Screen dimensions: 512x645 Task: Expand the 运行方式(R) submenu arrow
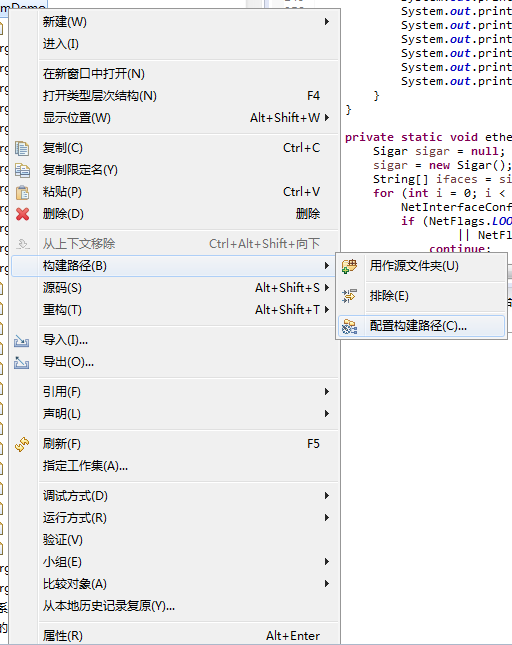(x=327, y=517)
